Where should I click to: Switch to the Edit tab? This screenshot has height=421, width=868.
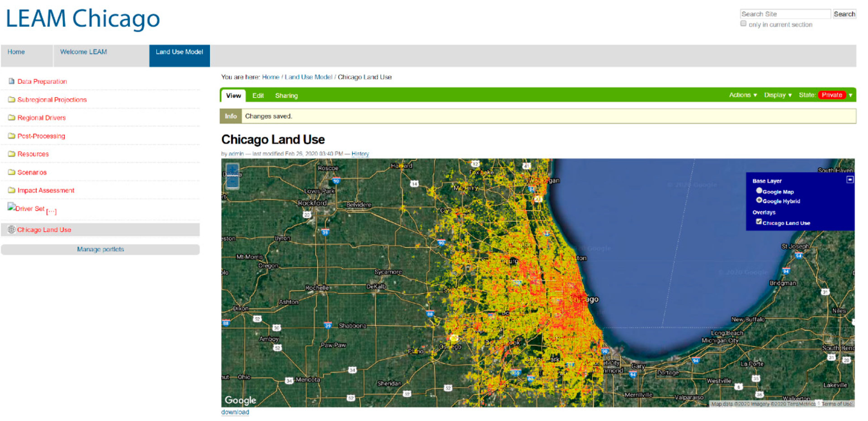tap(258, 96)
